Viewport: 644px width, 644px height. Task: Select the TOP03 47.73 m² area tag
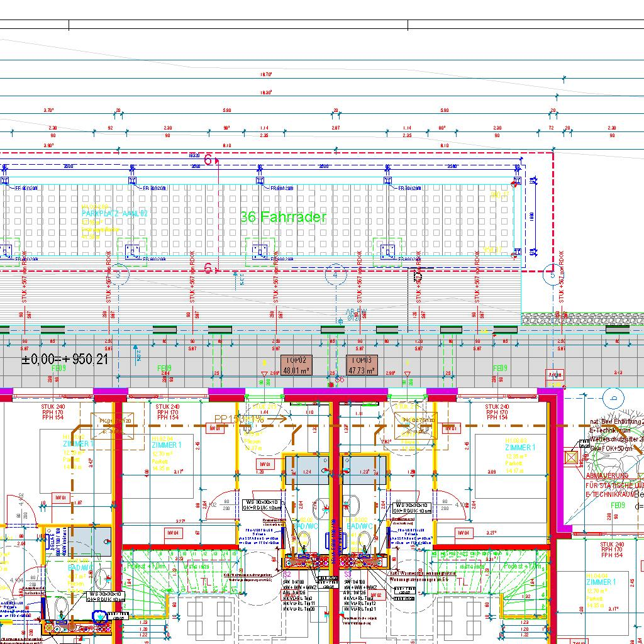point(362,365)
